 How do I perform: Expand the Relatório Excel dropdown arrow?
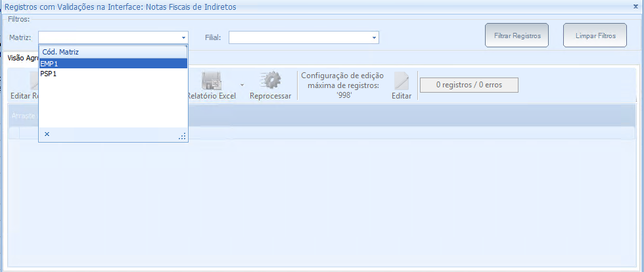click(242, 85)
